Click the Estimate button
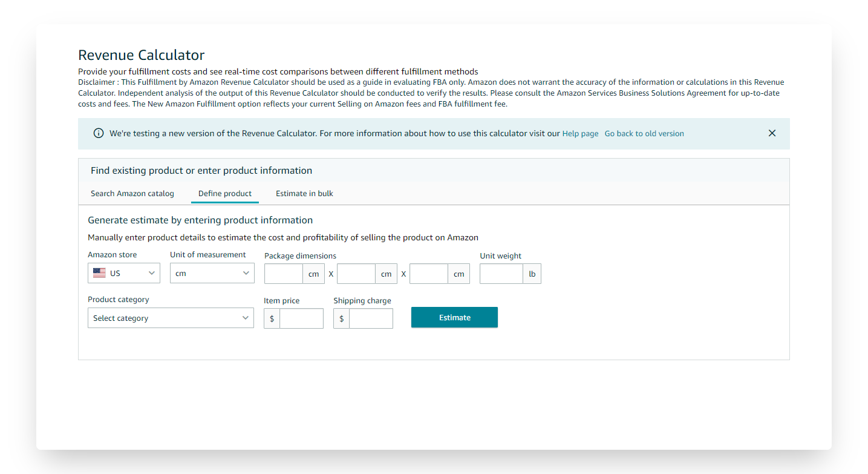868x474 pixels. click(x=454, y=317)
